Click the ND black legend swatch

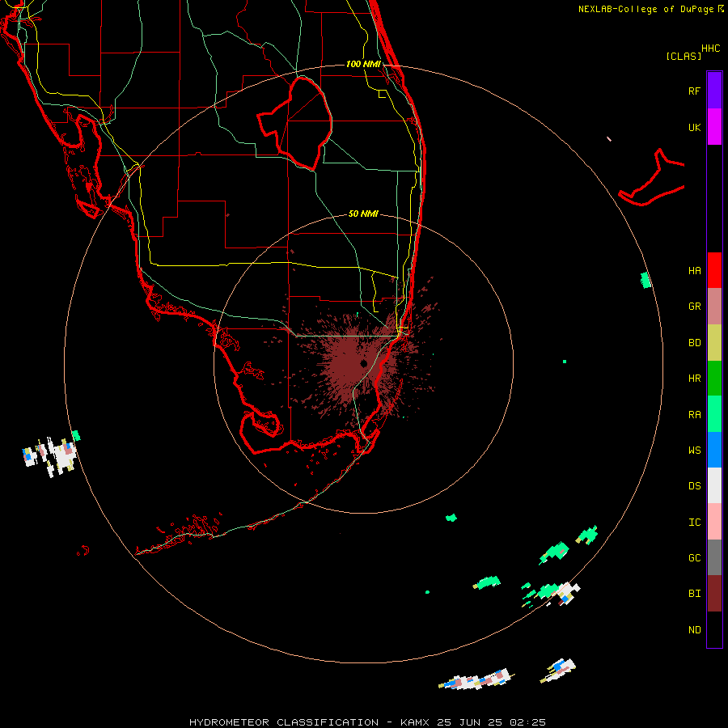point(714,629)
